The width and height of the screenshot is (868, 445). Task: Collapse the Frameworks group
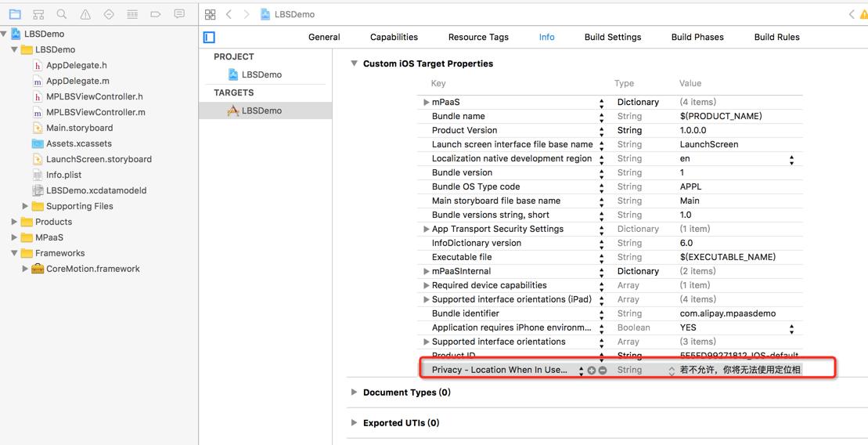click(x=14, y=253)
